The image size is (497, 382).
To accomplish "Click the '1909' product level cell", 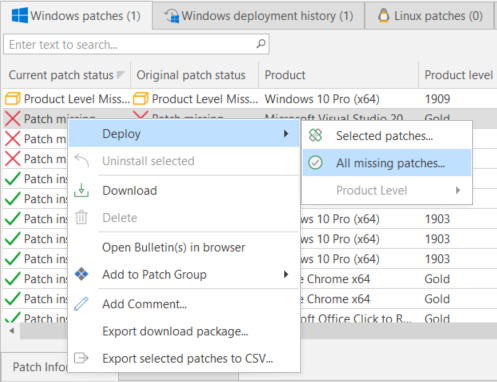I will [x=437, y=99].
